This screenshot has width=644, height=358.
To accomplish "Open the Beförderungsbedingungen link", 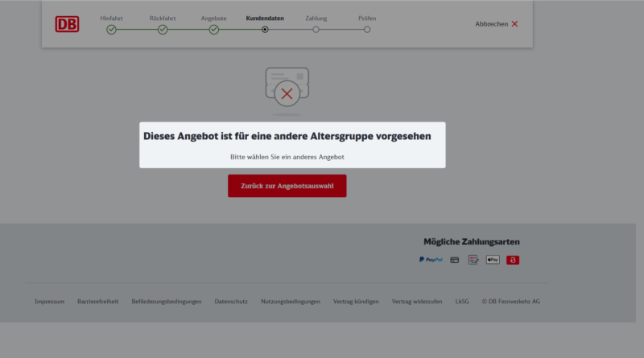I will tap(167, 302).
